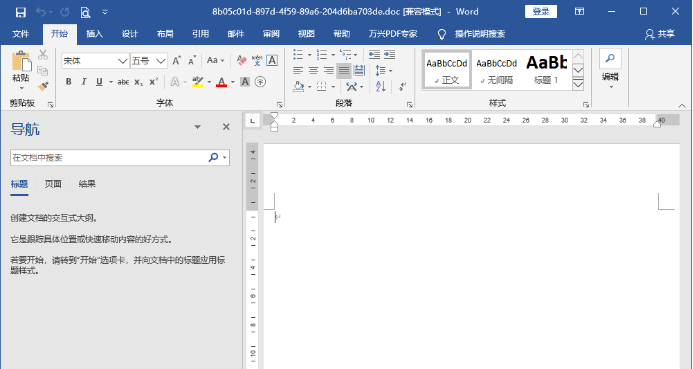Click the Grow Font icon

(176, 61)
